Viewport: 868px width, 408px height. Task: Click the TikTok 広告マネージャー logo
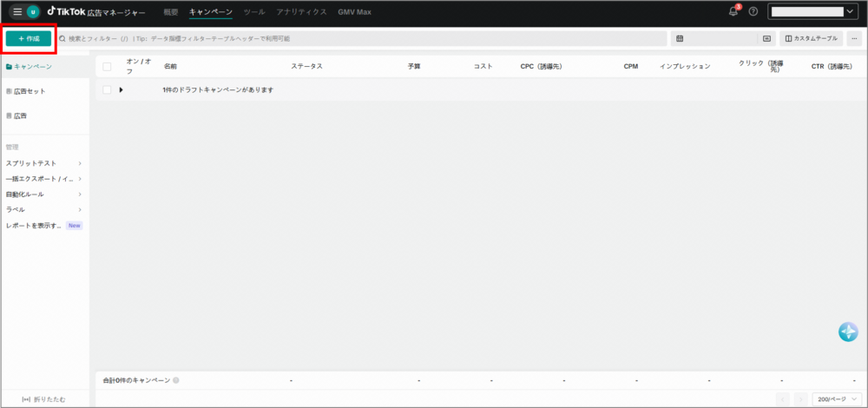click(x=96, y=12)
